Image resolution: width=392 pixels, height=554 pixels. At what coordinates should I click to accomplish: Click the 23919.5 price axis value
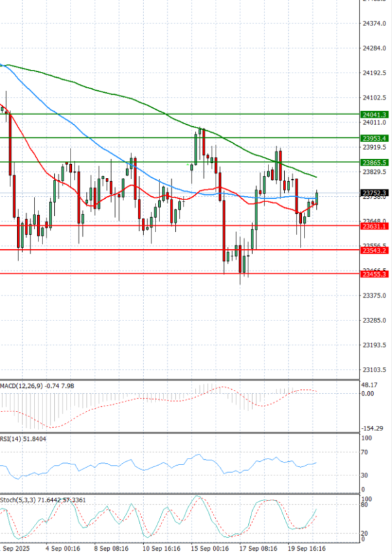coord(374,147)
